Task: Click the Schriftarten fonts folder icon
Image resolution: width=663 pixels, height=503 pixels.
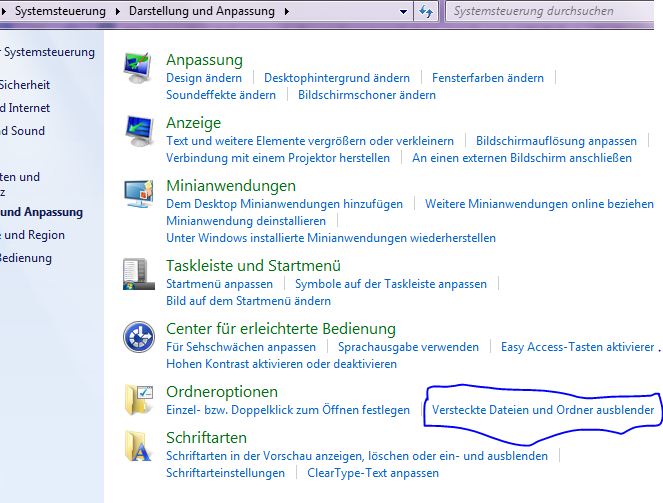Action: [138, 446]
